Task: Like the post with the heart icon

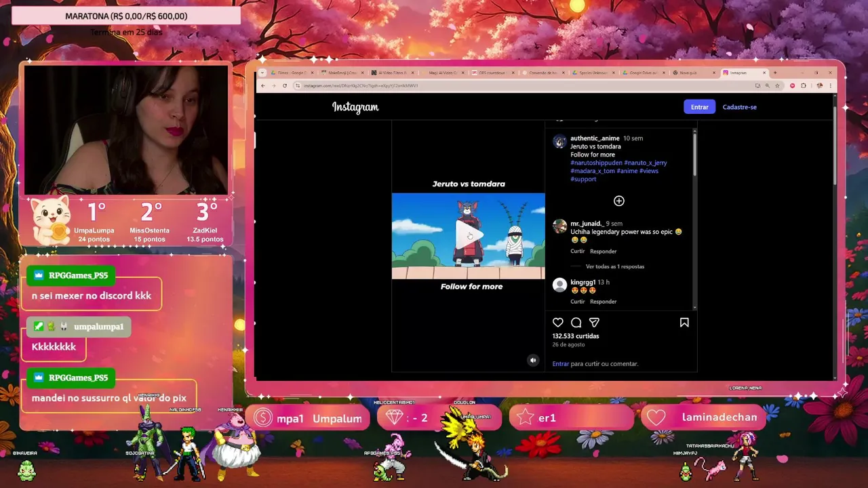Action: pyautogui.click(x=558, y=323)
